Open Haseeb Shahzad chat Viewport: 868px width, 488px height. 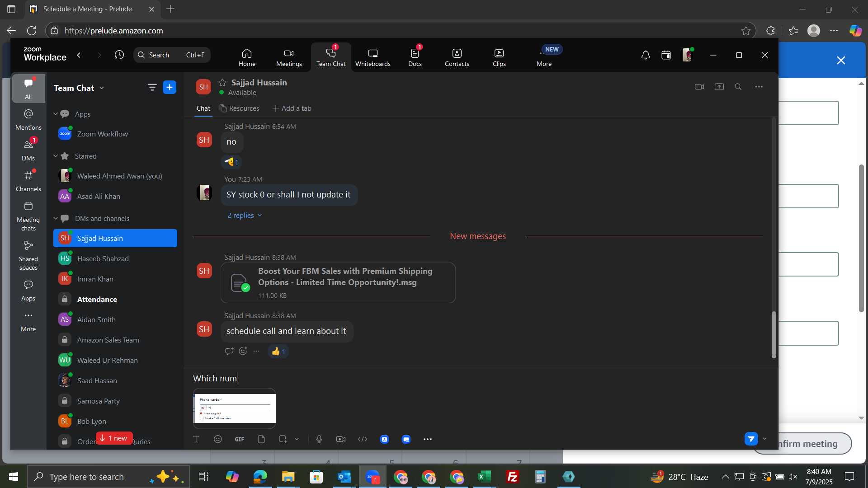[115, 258]
